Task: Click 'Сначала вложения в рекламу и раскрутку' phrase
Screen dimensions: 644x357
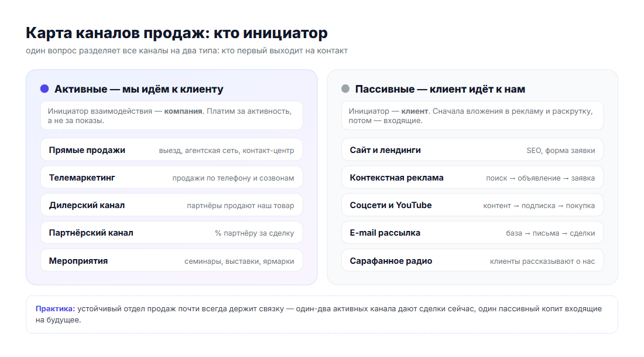Action: click(x=512, y=111)
